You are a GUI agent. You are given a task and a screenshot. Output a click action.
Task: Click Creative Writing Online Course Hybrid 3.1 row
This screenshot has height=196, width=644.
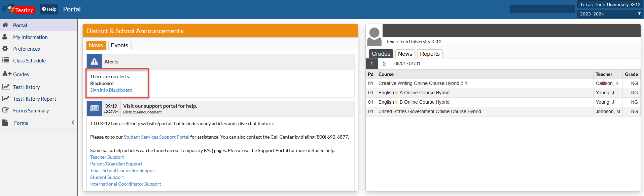503,83
